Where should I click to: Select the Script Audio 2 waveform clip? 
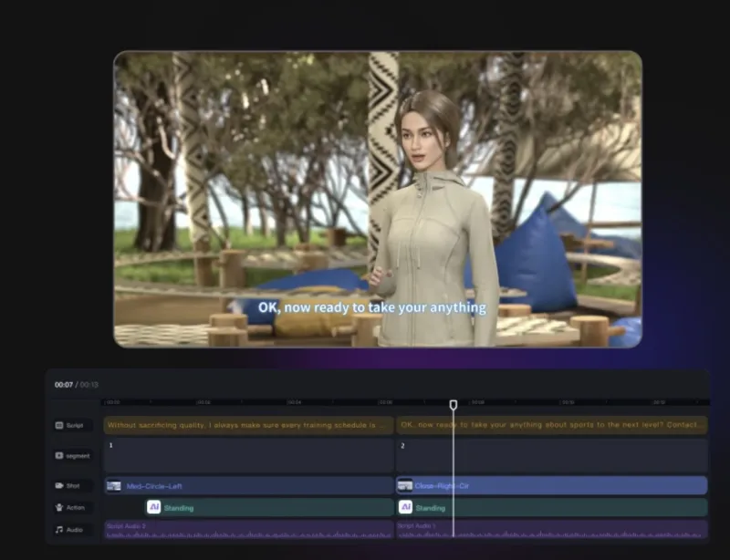click(x=249, y=530)
